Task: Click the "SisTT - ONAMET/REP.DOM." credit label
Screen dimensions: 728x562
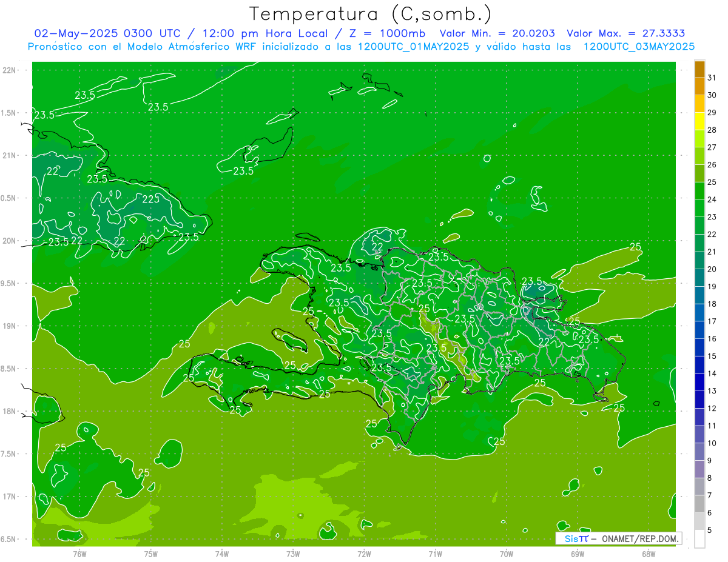Action: pyautogui.click(x=618, y=538)
